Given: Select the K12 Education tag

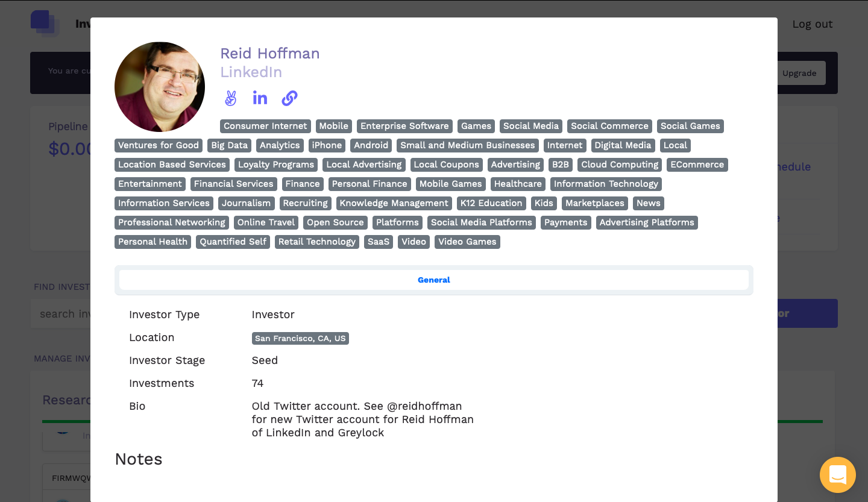Looking at the screenshot, I should point(491,203).
